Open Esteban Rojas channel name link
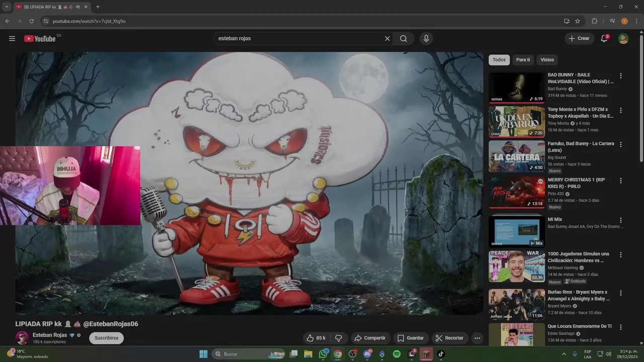Image resolution: width=644 pixels, height=362 pixels. click(50, 335)
